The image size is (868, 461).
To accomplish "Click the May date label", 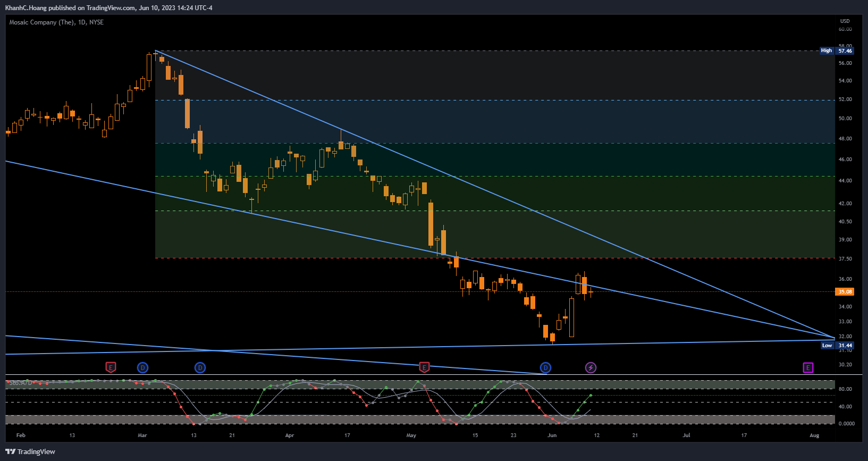I will coord(411,435).
